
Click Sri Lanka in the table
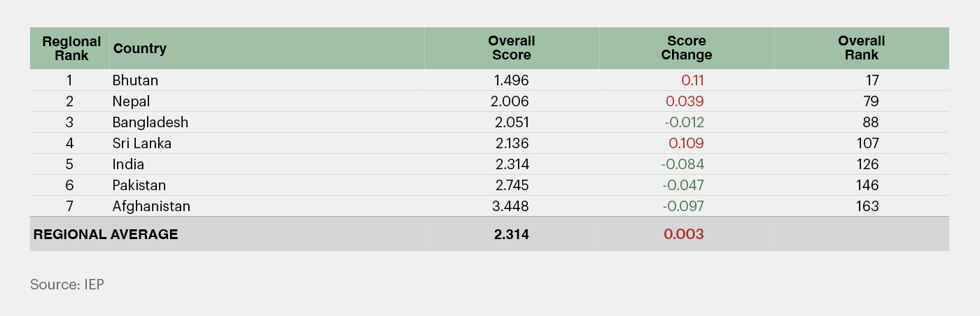pos(142,143)
